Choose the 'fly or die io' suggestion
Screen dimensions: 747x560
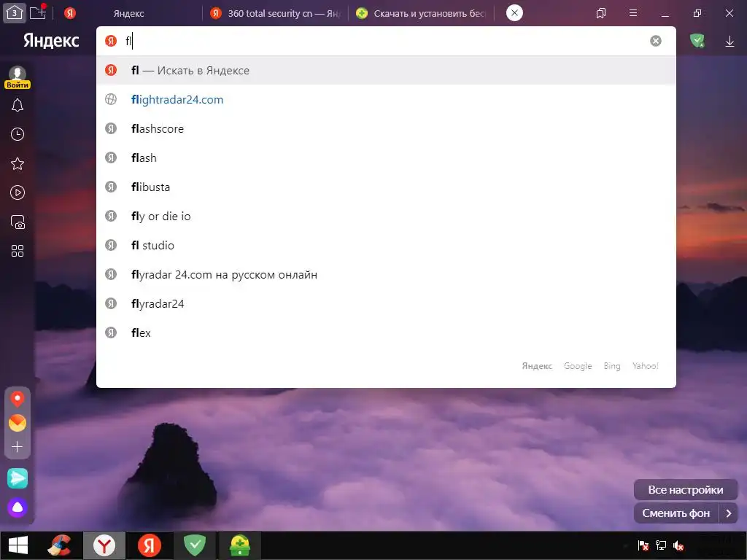[386, 216]
